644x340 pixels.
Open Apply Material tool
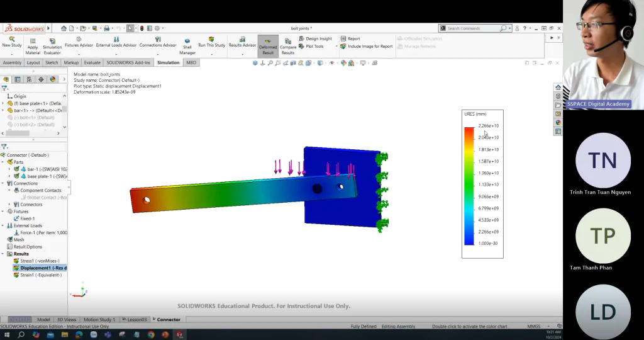33,47
